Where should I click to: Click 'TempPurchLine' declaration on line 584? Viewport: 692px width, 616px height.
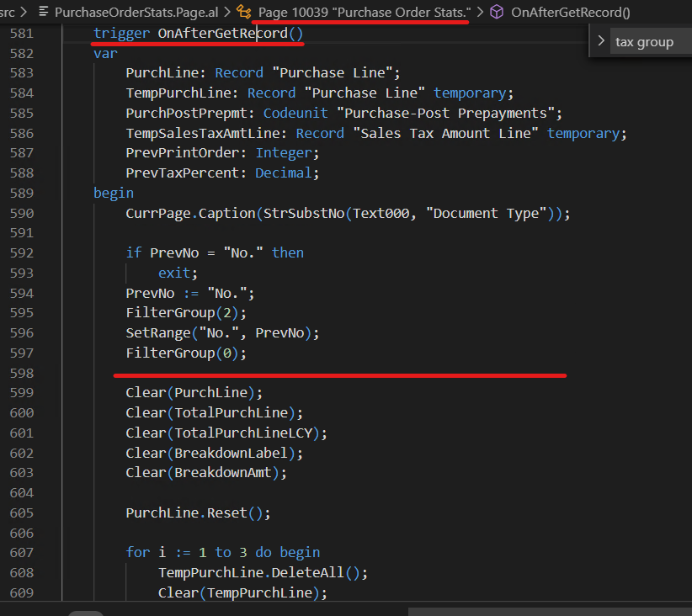tap(178, 93)
